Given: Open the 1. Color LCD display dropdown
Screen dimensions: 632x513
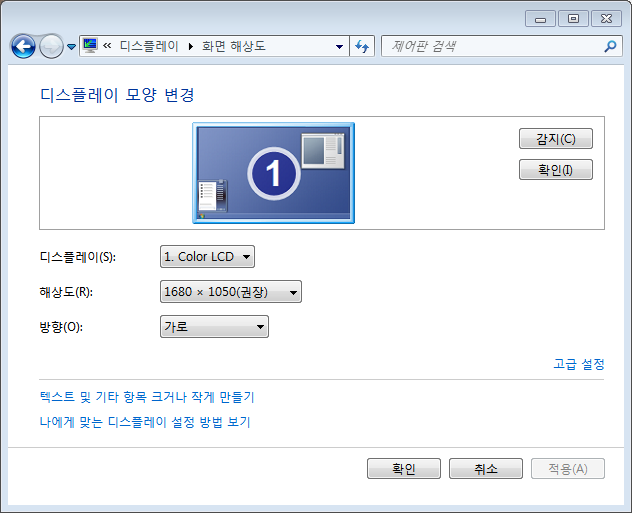Looking at the screenshot, I should pos(207,257).
